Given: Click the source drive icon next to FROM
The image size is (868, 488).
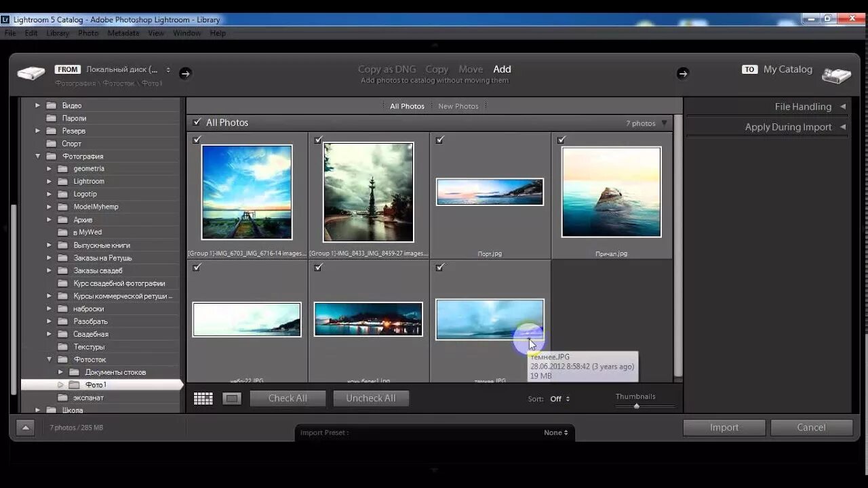Looking at the screenshot, I should [31, 73].
